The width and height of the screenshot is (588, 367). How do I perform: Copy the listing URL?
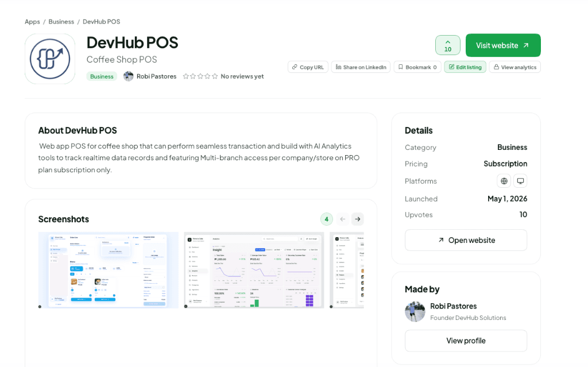click(308, 67)
